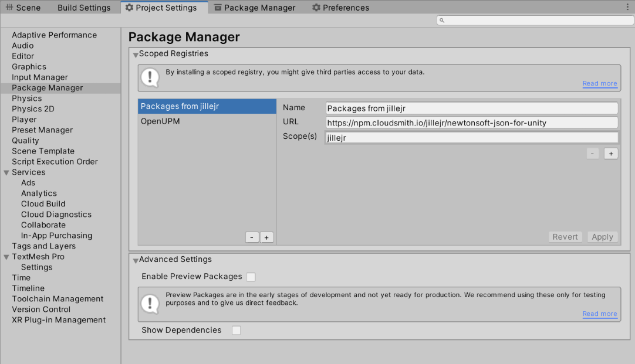Click the warning icon in Preview Packages notice
The height and width of the screenshot is (364, 635).
151,303
